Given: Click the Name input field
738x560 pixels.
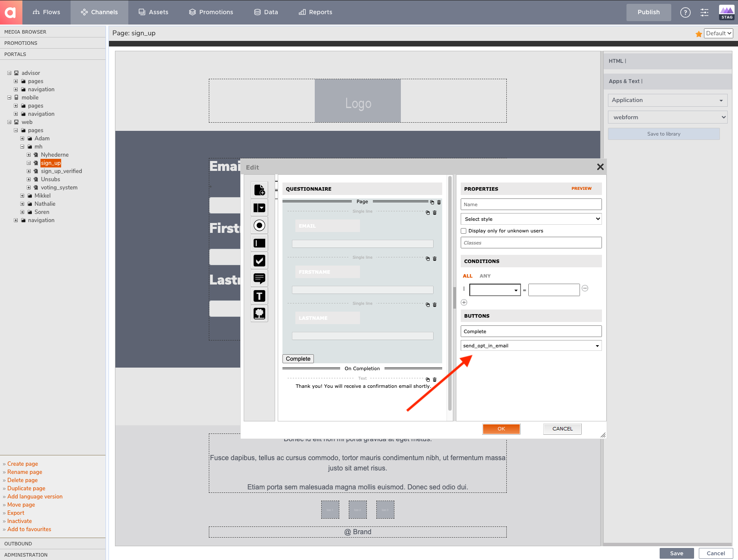Looking at the screenshot, I should [x=531, y=204].
